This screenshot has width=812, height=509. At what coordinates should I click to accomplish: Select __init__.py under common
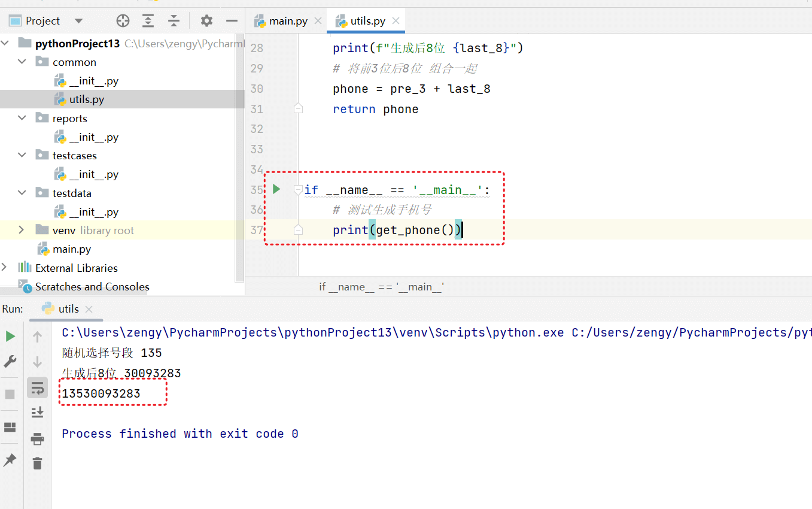click(86, 81)
